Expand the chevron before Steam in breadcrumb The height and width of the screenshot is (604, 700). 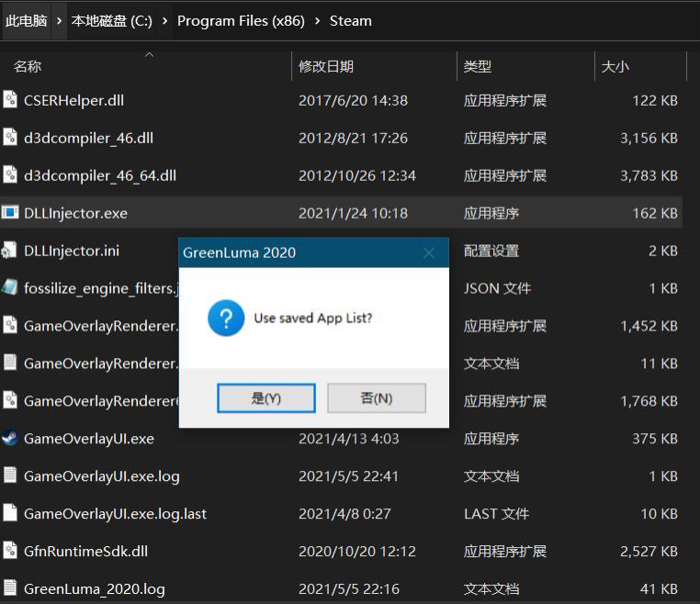point(317,20)
